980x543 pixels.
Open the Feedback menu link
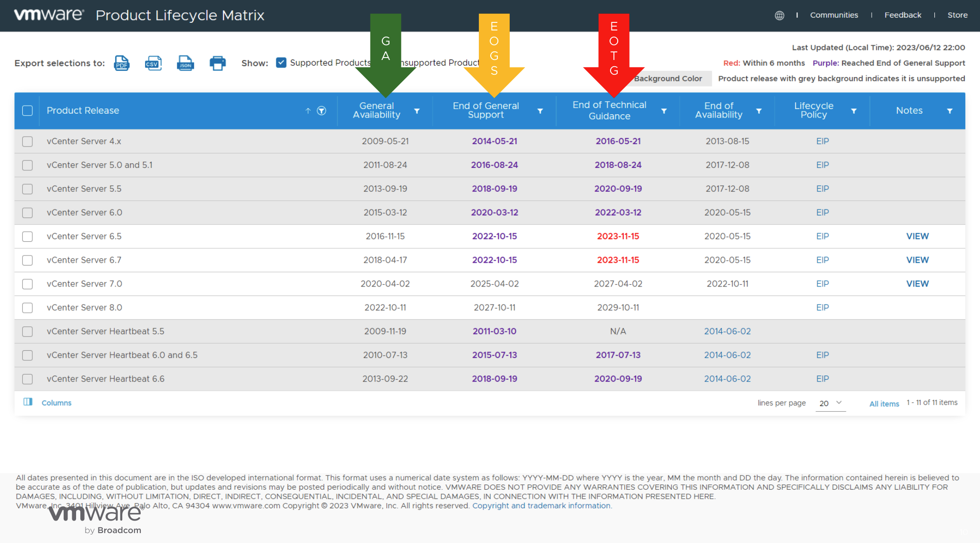(902, 15)
